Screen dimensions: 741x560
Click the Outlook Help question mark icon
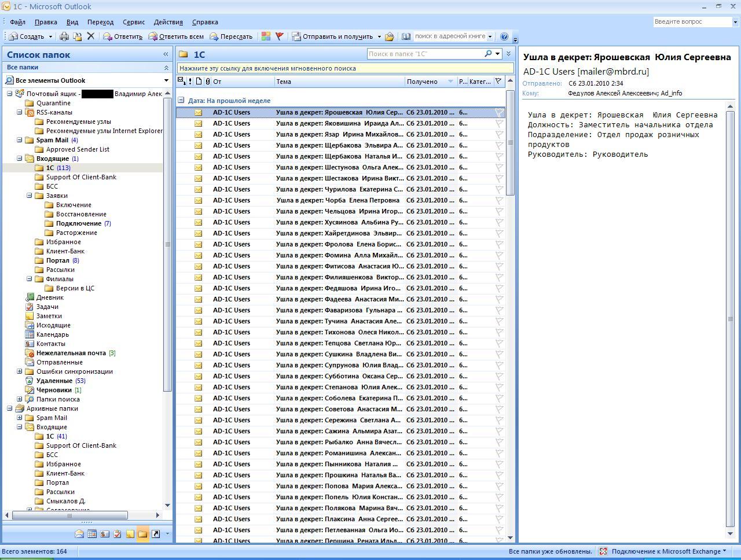tap(504, 36)
